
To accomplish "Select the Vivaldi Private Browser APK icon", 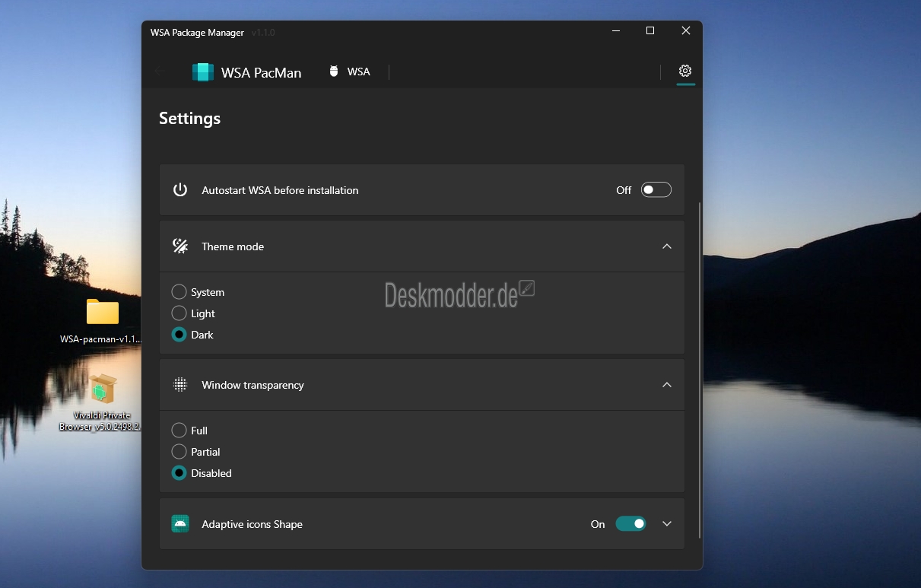I will [103, 389].
